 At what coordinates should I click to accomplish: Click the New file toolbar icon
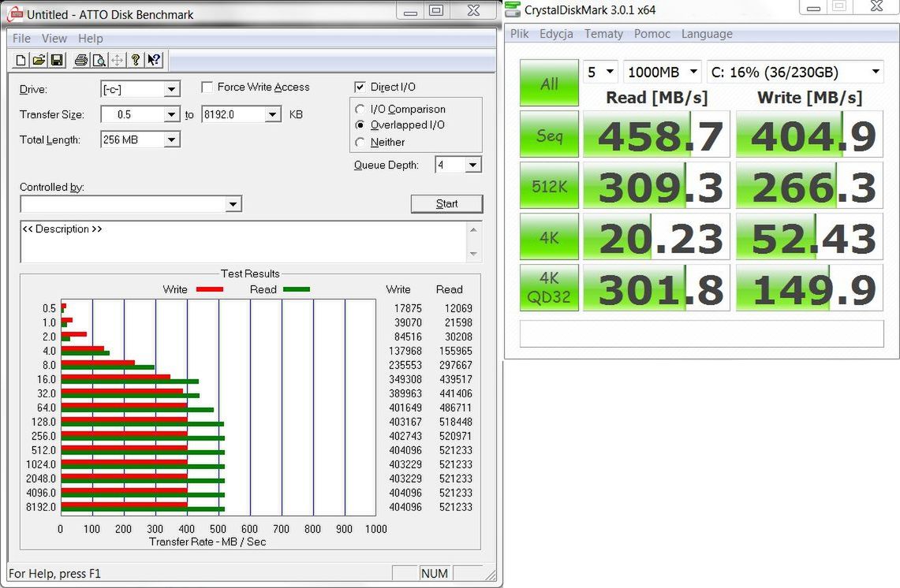21,60
